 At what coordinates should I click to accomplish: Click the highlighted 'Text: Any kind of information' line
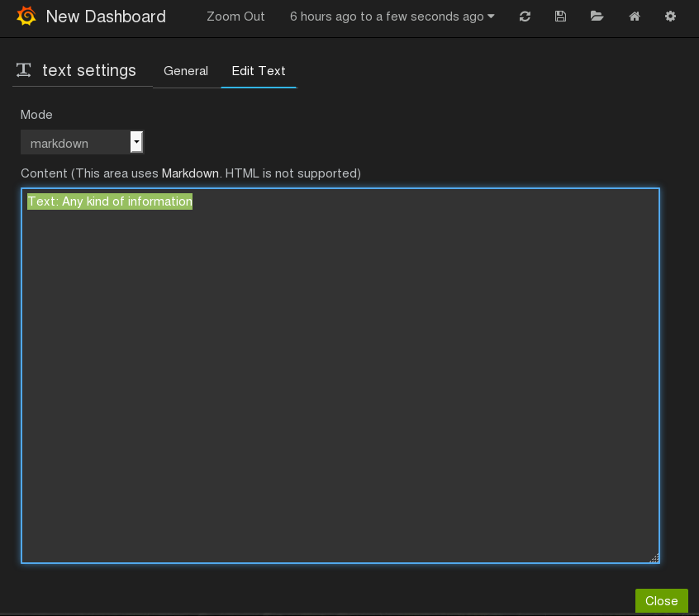(x=110, y=201)
